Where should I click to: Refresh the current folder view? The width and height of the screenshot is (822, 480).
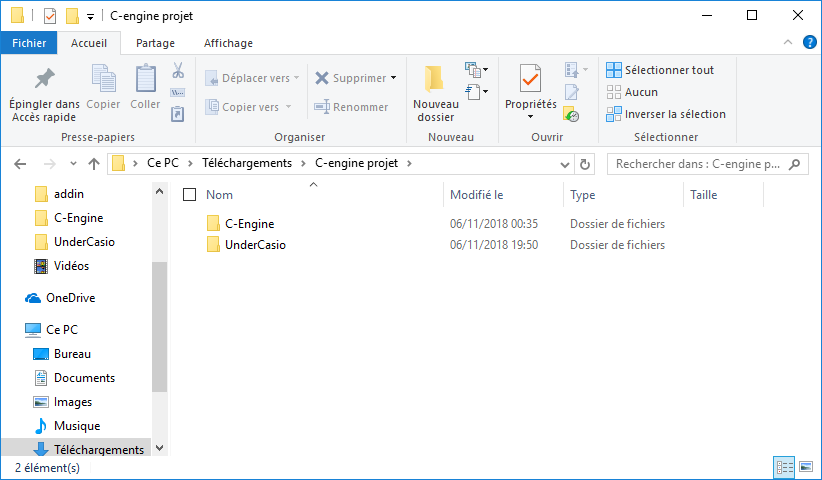pos(585,165)
